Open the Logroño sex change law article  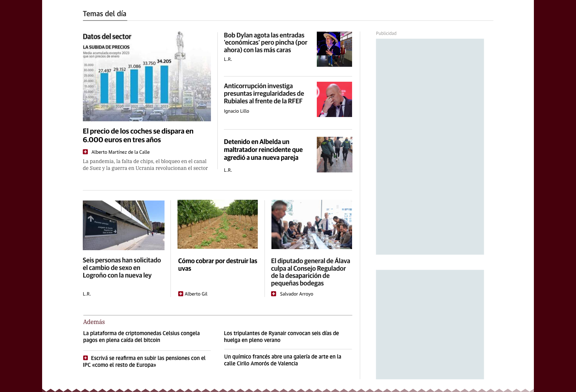122,268
